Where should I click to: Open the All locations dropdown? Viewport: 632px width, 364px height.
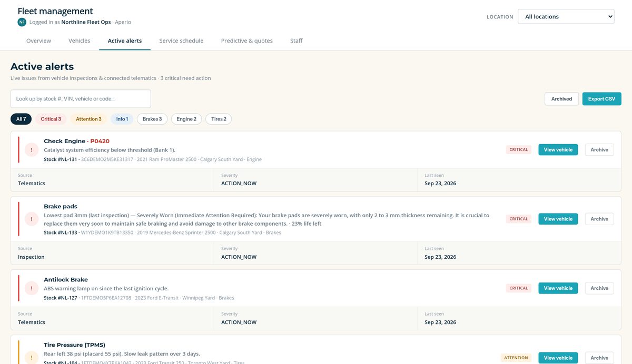pyautogui.click(x=566, y=17)
